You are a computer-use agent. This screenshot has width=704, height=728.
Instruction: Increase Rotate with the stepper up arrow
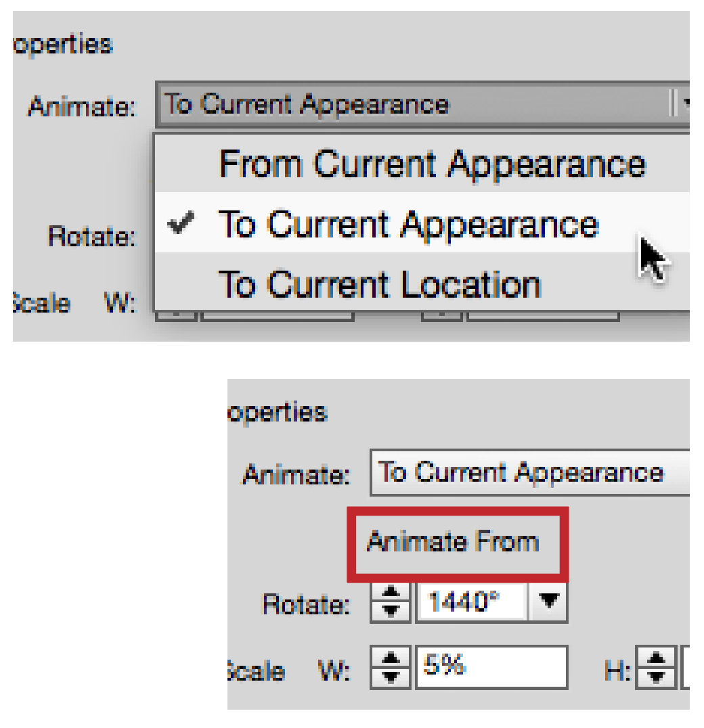391,593
